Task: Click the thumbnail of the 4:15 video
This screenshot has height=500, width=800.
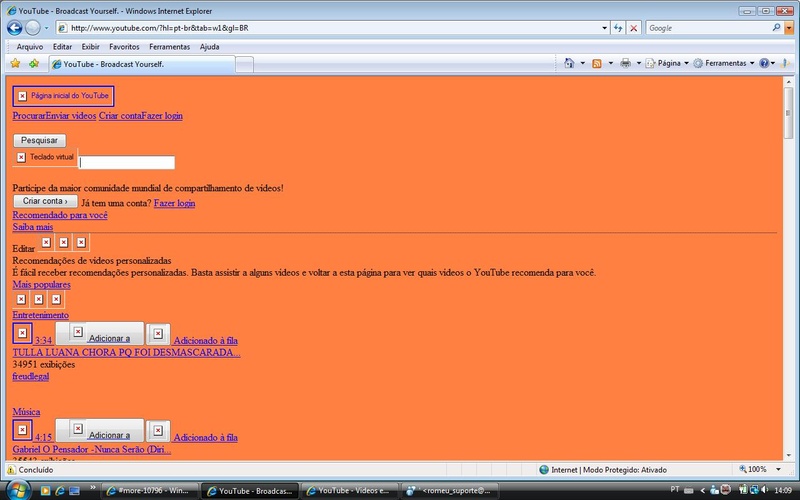Action: coord(22,430)
